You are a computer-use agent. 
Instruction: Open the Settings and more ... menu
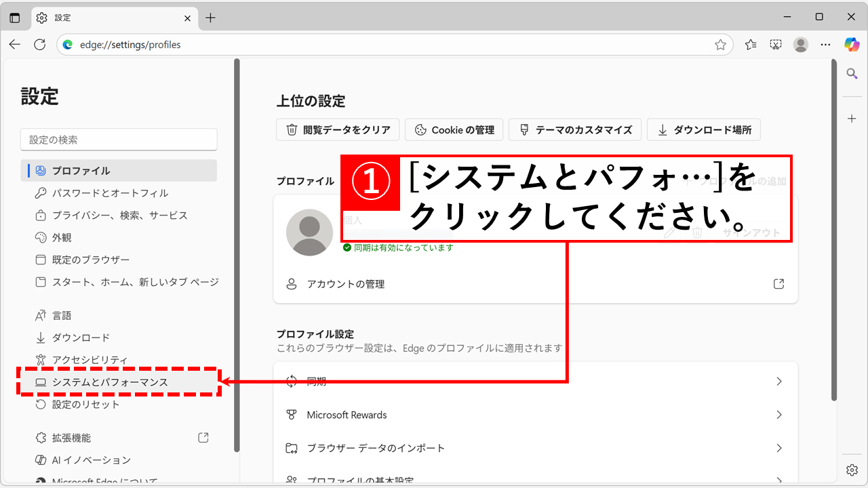825,44
